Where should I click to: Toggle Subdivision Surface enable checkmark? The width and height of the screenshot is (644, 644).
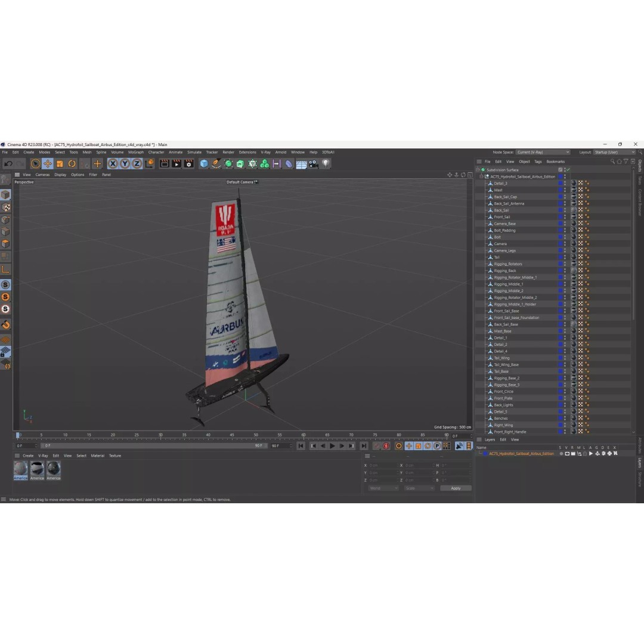[568, 169]
